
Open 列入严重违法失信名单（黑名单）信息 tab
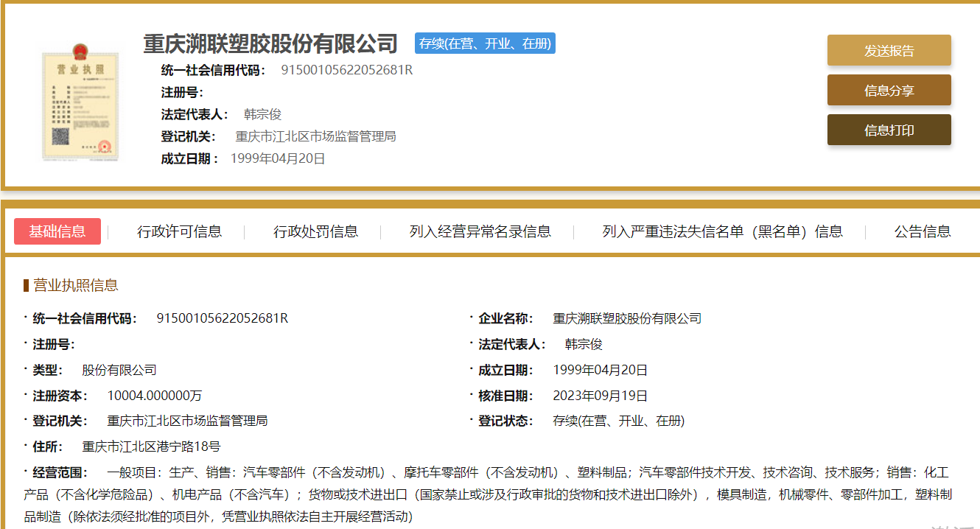[x=722, y=231]
